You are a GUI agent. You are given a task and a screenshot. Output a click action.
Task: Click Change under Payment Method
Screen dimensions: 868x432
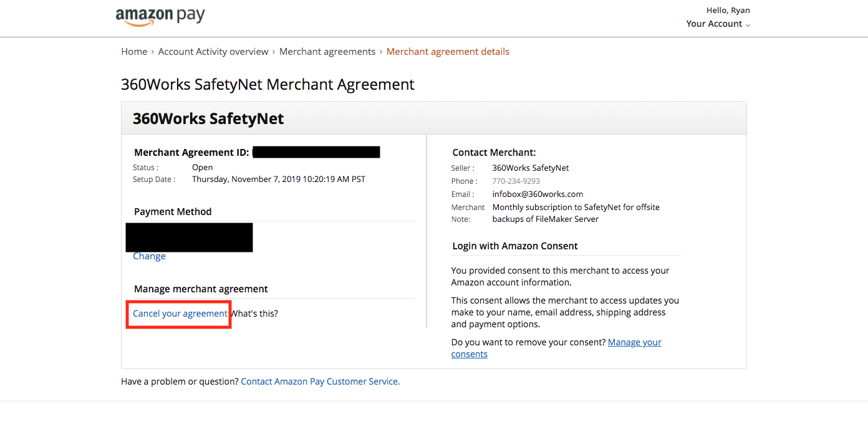[149, 256]
